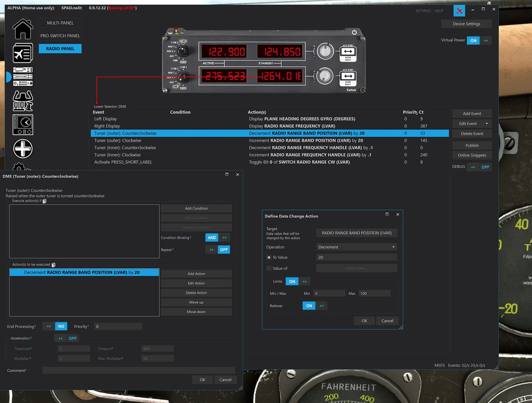The height and width of the screenshot is (403, 532).
Task: Click the Move up button
Action: [196, 302]
